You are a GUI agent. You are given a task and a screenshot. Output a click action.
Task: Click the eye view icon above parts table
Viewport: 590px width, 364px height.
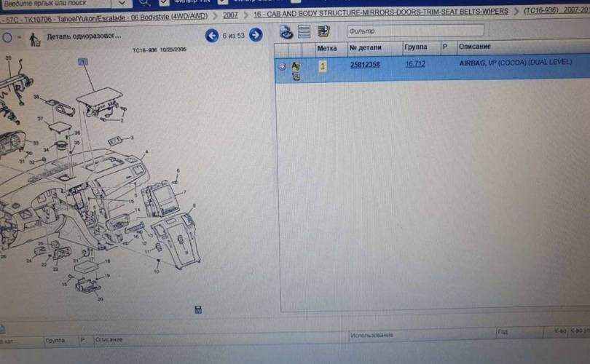286,32
